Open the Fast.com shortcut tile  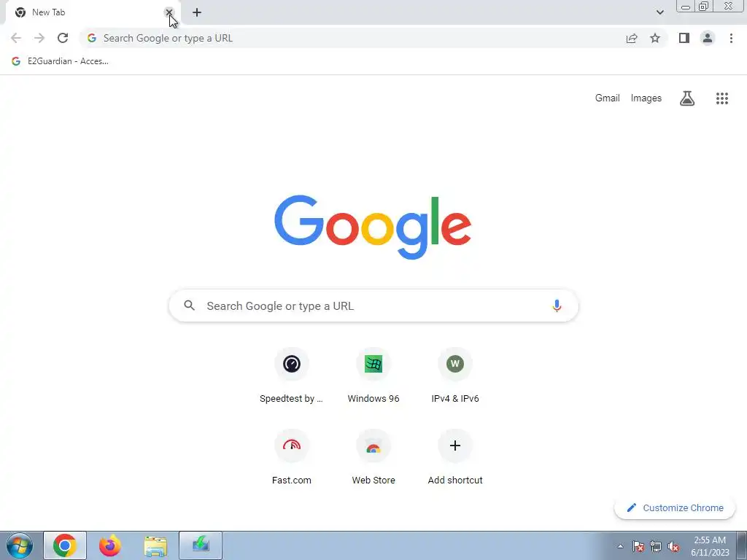coord(292,457)
